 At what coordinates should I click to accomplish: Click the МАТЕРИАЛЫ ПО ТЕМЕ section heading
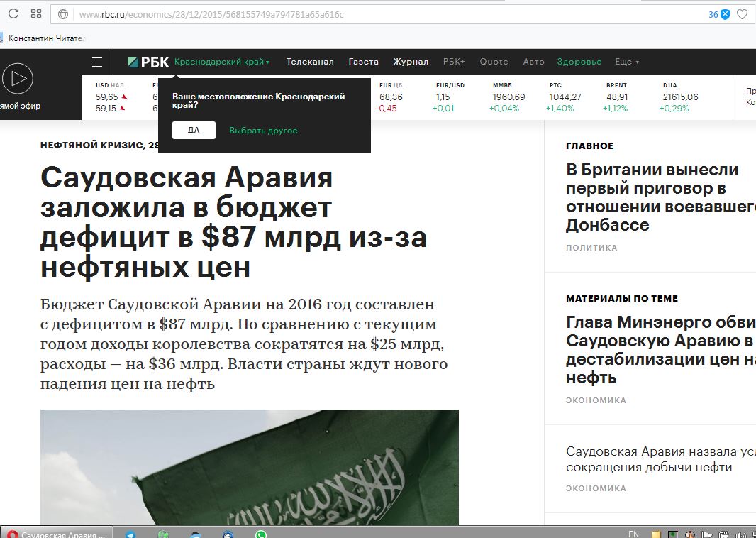click(622, 298)
